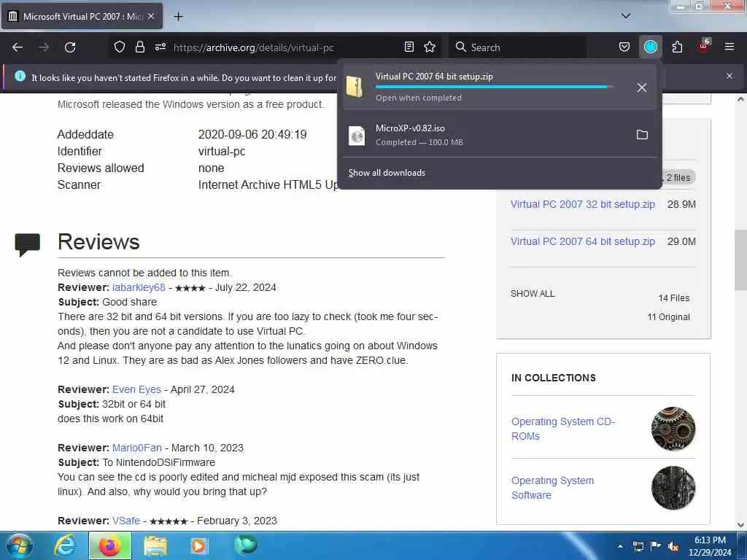
Task: Close the Microsoft Virtual PC 2007 tab
Action: (151, 16)
